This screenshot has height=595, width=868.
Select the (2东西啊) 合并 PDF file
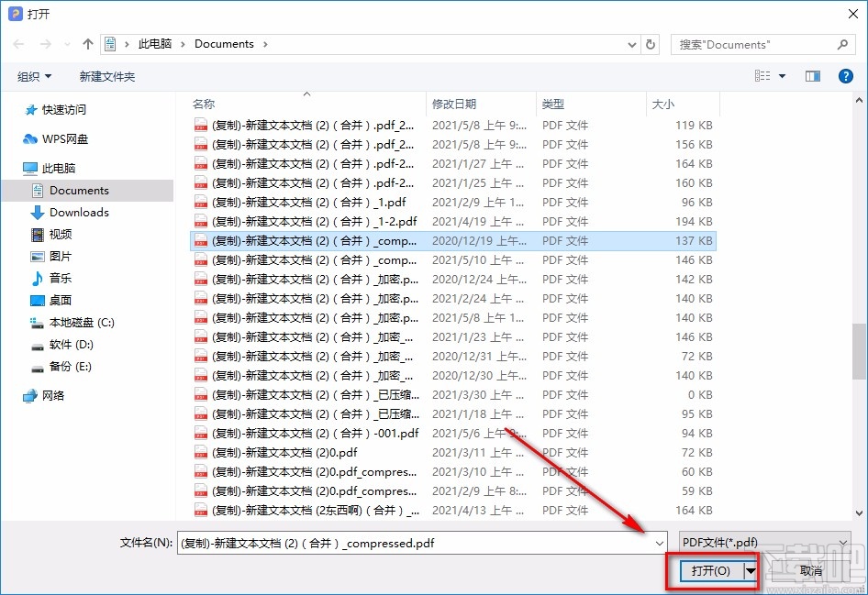point(453,511)
